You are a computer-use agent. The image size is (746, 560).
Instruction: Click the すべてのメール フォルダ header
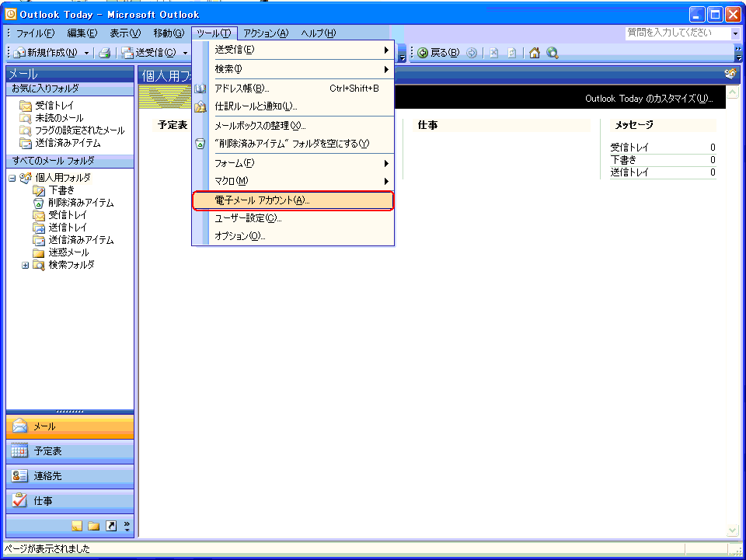[x=70, y=161]
